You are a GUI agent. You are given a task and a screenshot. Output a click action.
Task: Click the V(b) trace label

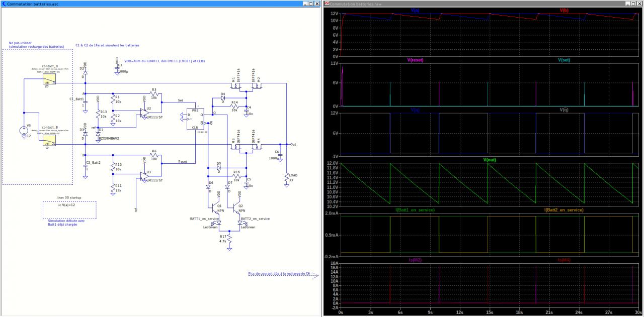(563, 10)
